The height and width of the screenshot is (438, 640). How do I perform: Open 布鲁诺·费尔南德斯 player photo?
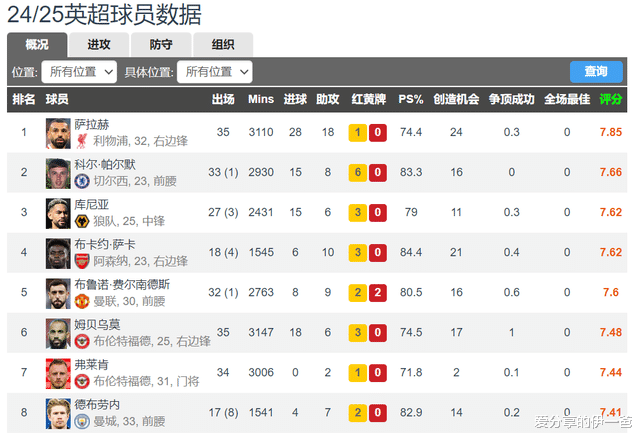58,293
